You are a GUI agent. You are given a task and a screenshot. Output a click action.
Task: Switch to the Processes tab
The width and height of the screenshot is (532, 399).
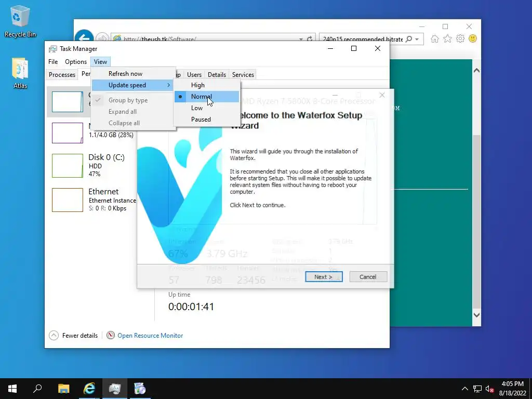click(x=62, y=75)
